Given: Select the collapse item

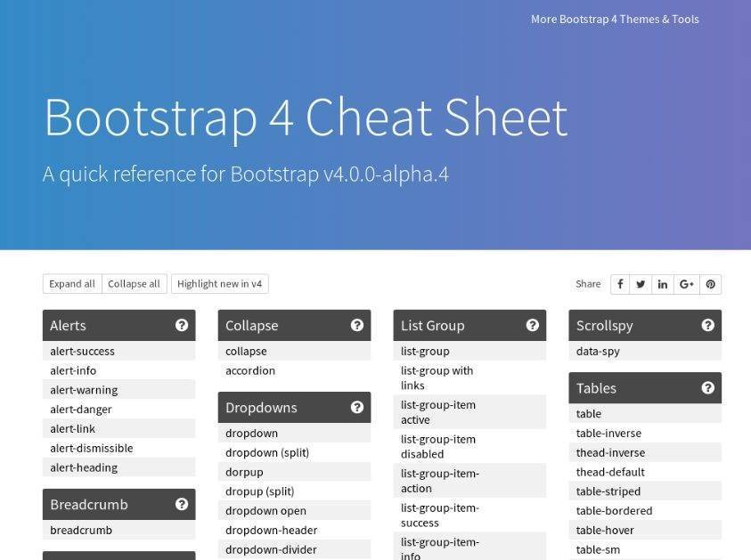Looking at the screenshot, I should tap(294, 351).
